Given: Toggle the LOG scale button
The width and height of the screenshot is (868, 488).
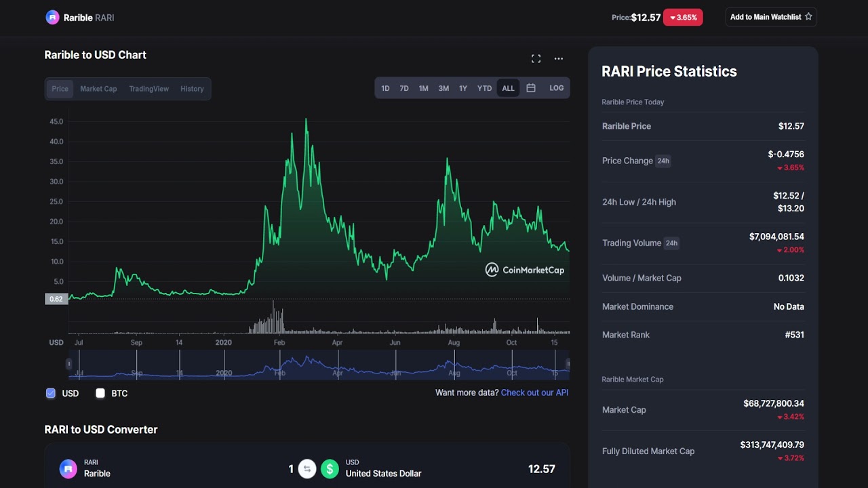Looking at the screenshot, I should coord(557,88).
